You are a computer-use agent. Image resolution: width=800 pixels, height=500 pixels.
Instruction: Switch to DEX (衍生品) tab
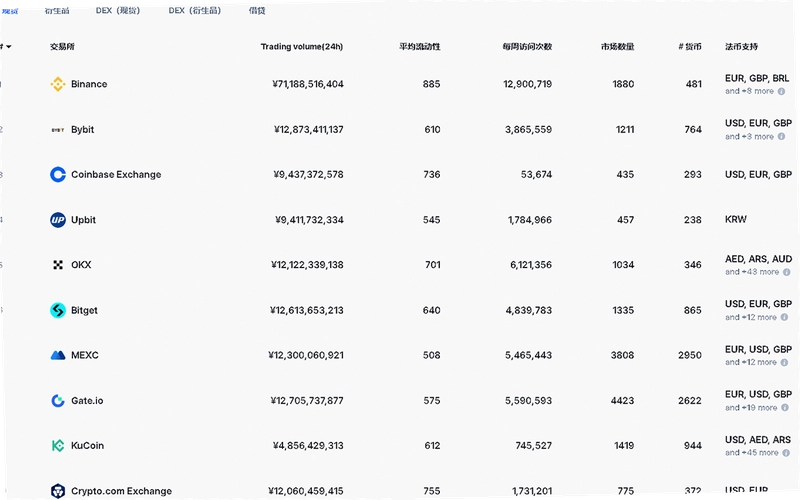click(195, 10)
